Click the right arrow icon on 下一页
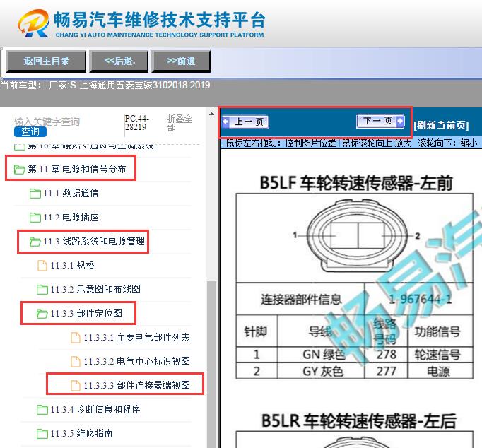 coord(400,121)
